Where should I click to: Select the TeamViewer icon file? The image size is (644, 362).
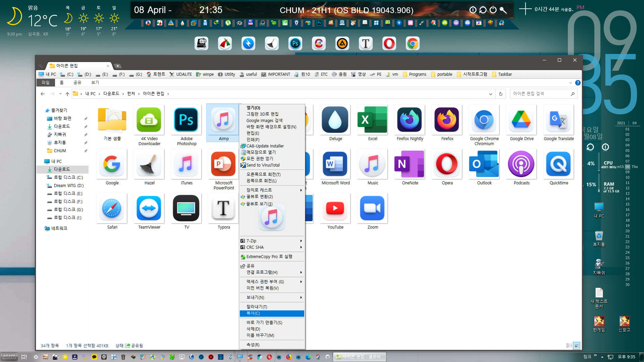click(149, 211)
